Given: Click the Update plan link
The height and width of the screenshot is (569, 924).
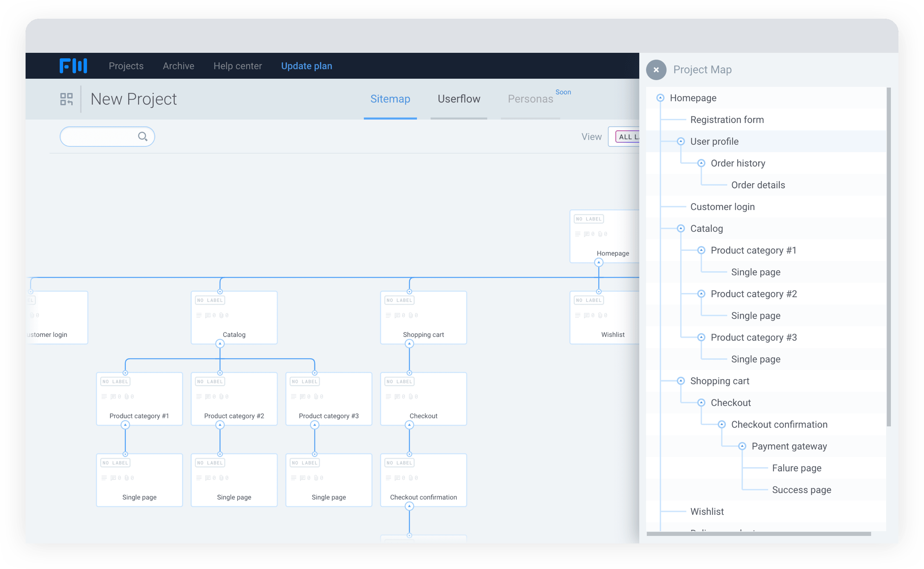Looking at the screenshot, I should click(x=306, y=66).
